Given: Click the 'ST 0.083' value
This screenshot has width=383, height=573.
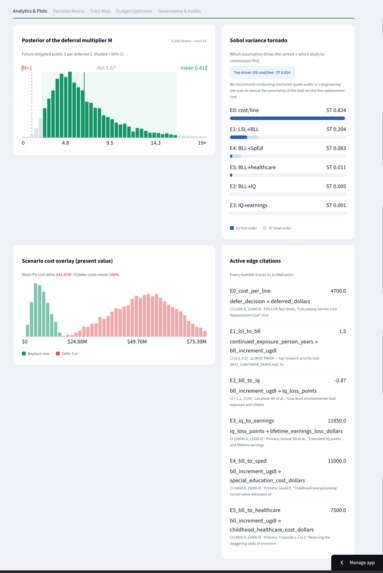Looking at the screenshot, I should coord(336,148).
